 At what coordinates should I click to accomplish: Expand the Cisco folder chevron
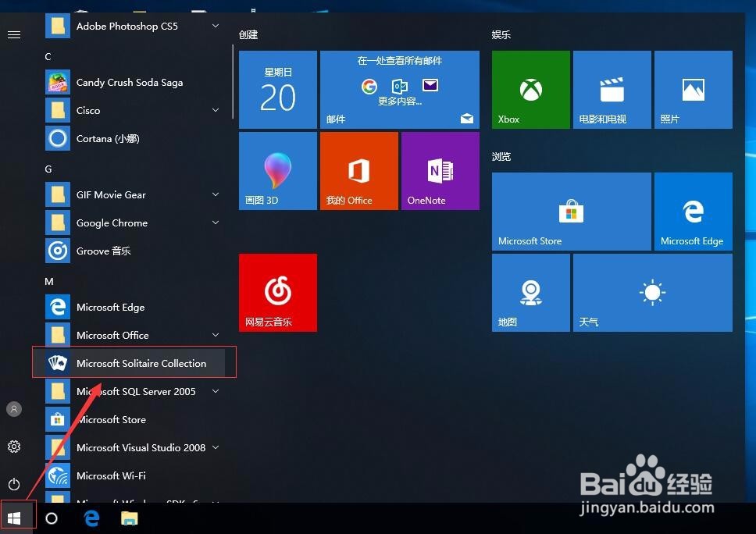coord(216,110)
